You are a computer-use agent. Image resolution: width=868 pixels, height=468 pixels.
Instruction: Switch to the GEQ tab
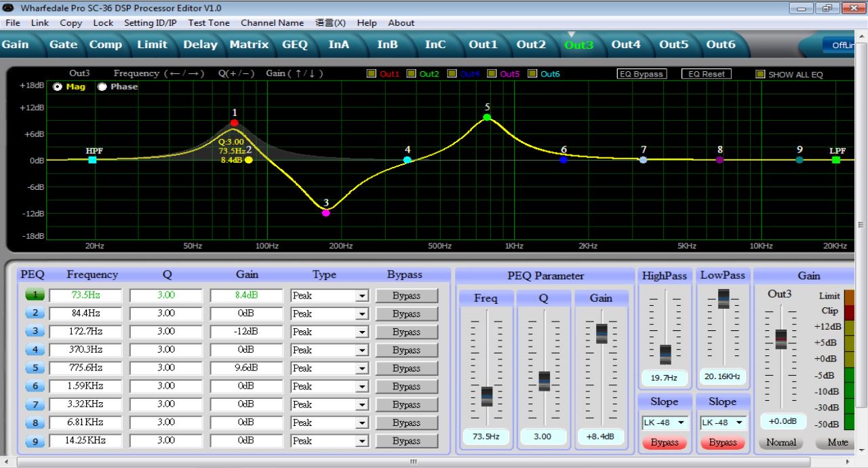pos(295,44)
